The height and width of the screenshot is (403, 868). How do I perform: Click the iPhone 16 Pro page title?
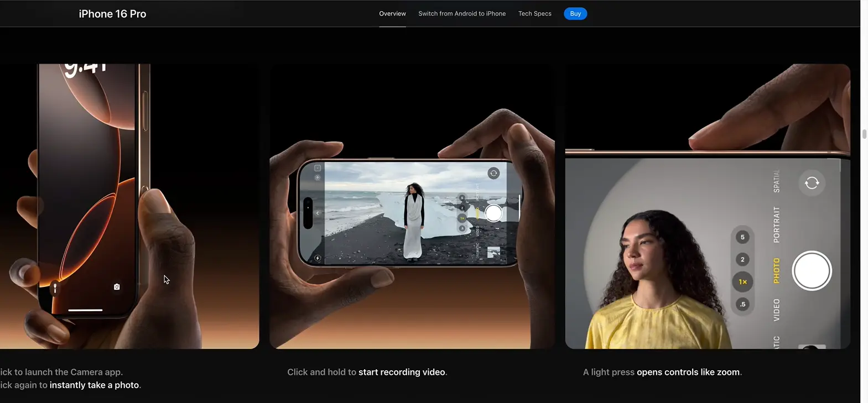tap(112, 14)
